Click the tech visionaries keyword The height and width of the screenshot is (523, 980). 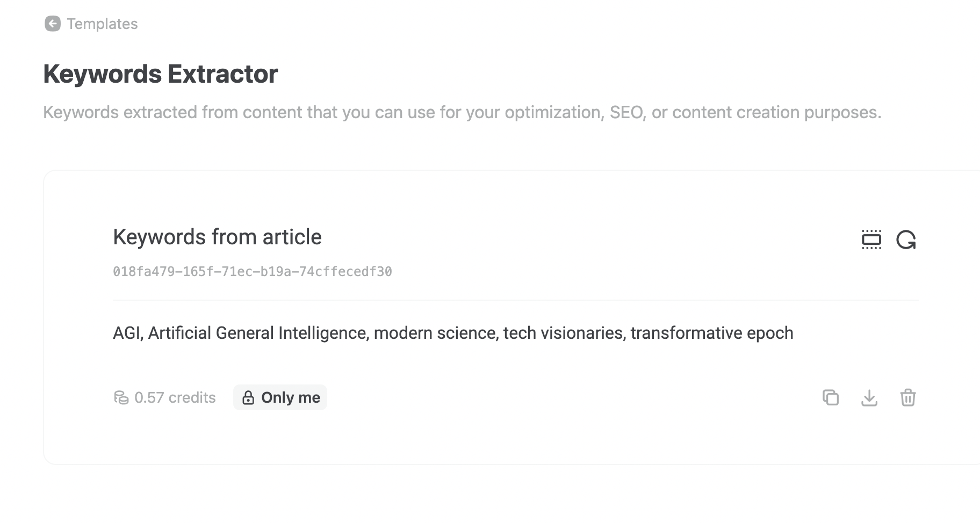tap(564, 333)
